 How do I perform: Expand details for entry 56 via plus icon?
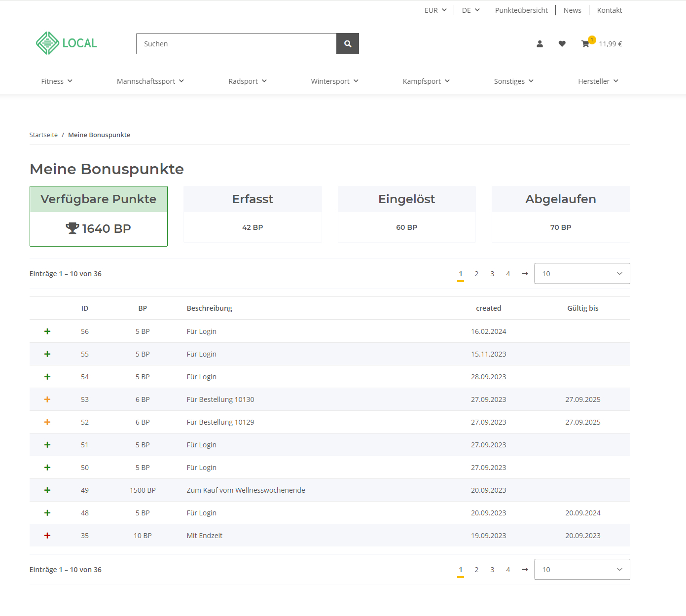click(47, 331)
